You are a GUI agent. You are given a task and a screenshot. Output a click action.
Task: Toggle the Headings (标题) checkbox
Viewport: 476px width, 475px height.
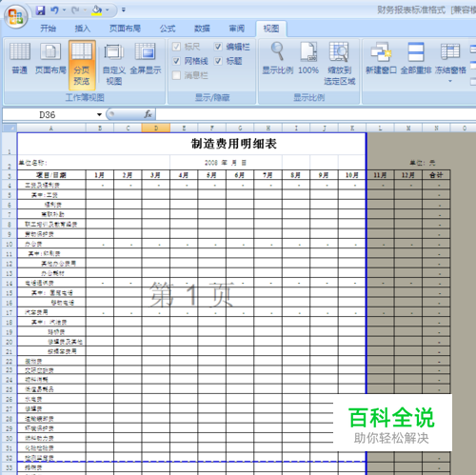218,61
